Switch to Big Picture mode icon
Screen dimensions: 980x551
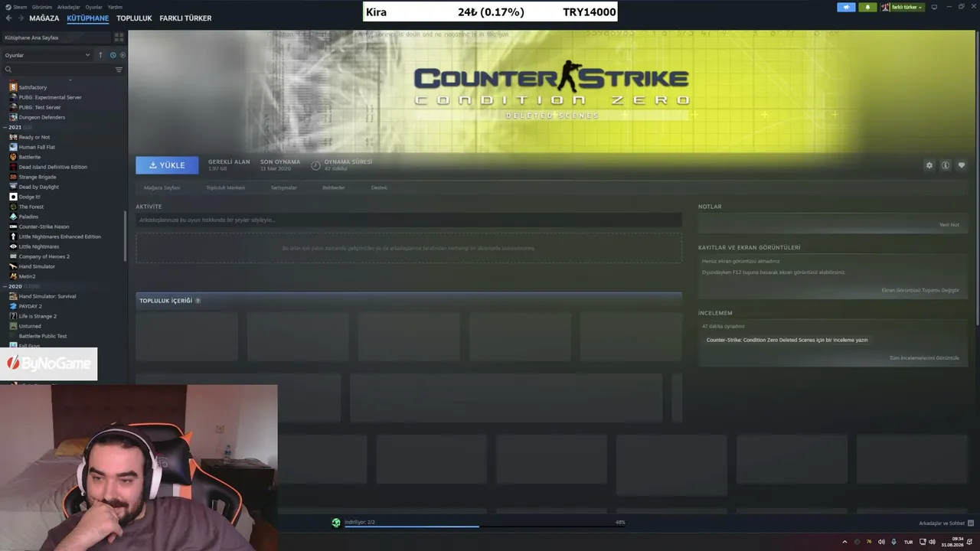[934, 7]
